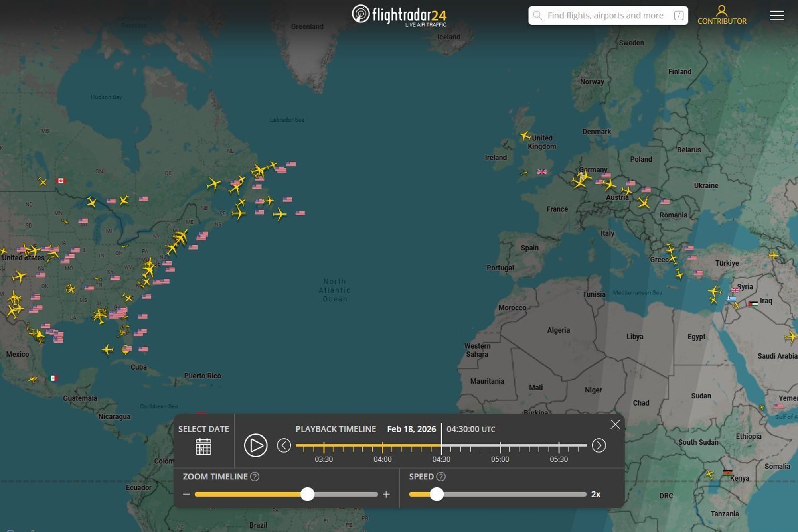Click the minus to shrink zoom timeline

pos(187,494)
